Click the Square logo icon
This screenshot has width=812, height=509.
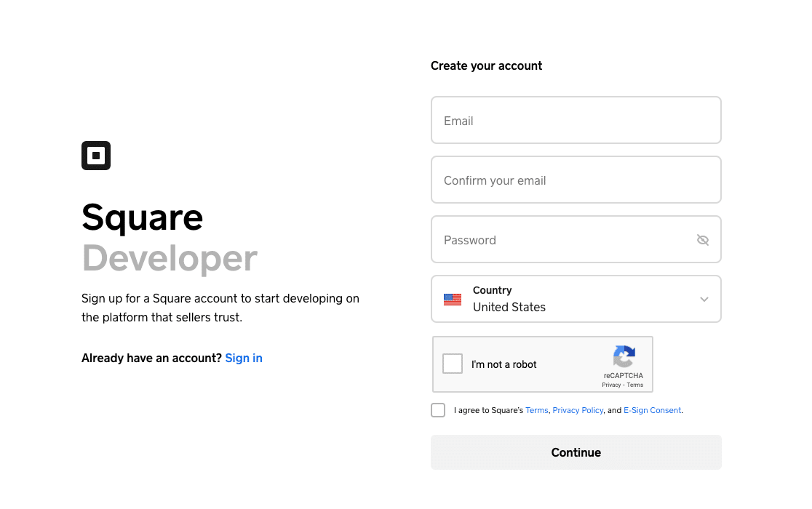point(96,155)
